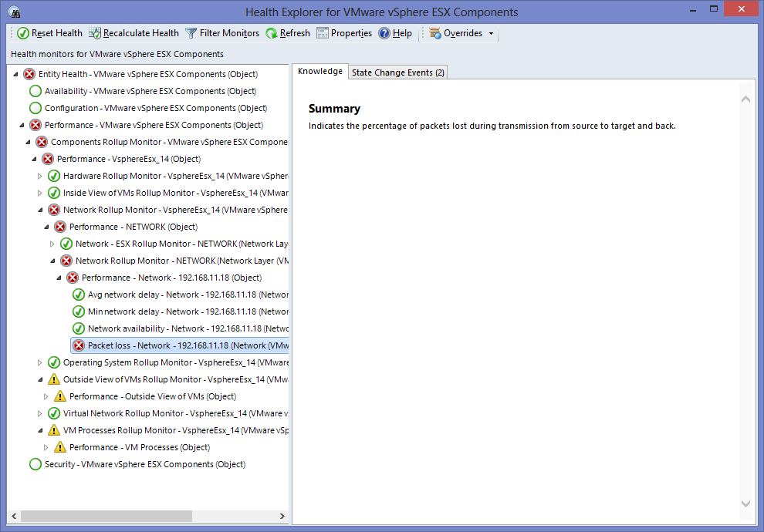Select Packet loss - Network - 192.168.11.18 row
The image size is (764, 532).
180,345
